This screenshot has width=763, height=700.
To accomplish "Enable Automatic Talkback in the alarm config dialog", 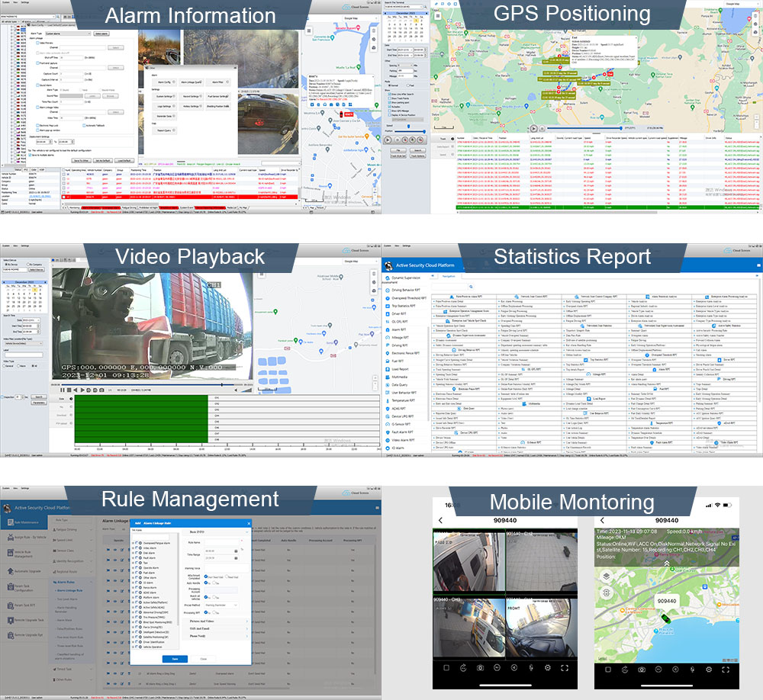I will click(x=84, y=126).
